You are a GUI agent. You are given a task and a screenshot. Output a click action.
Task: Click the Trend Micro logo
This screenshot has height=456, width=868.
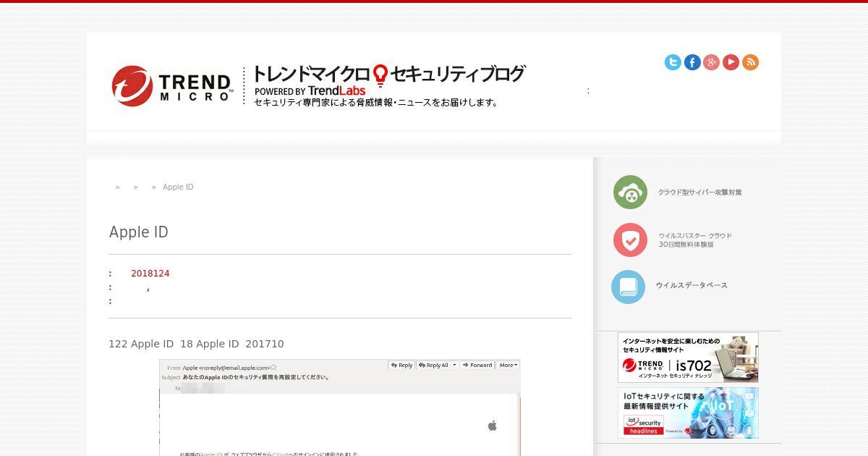pyautogui.click(x=172, y=86)
